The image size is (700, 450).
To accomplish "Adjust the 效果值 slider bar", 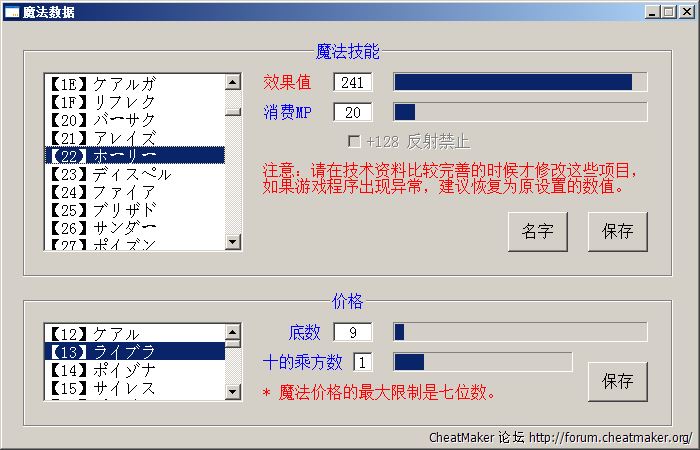I will point(520,82).
